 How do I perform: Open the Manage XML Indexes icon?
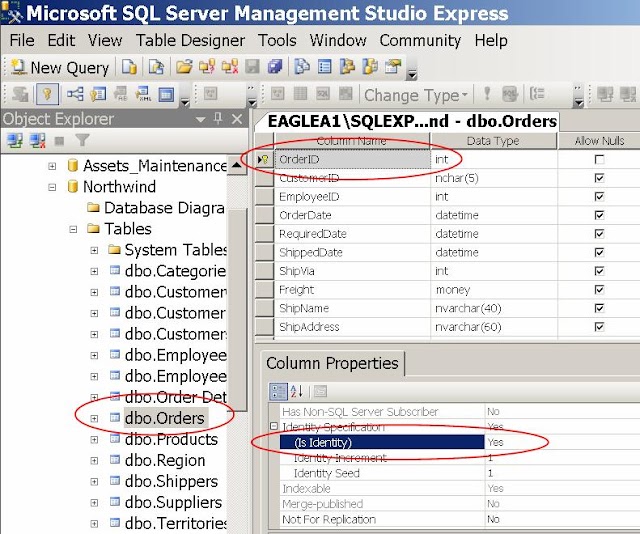tap(143, 94)
